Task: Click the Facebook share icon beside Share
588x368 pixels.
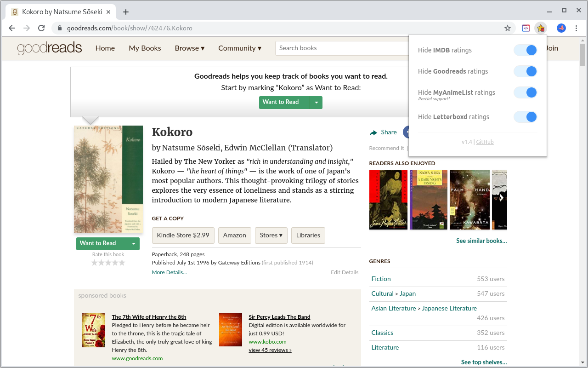Action: click(407, 132)
